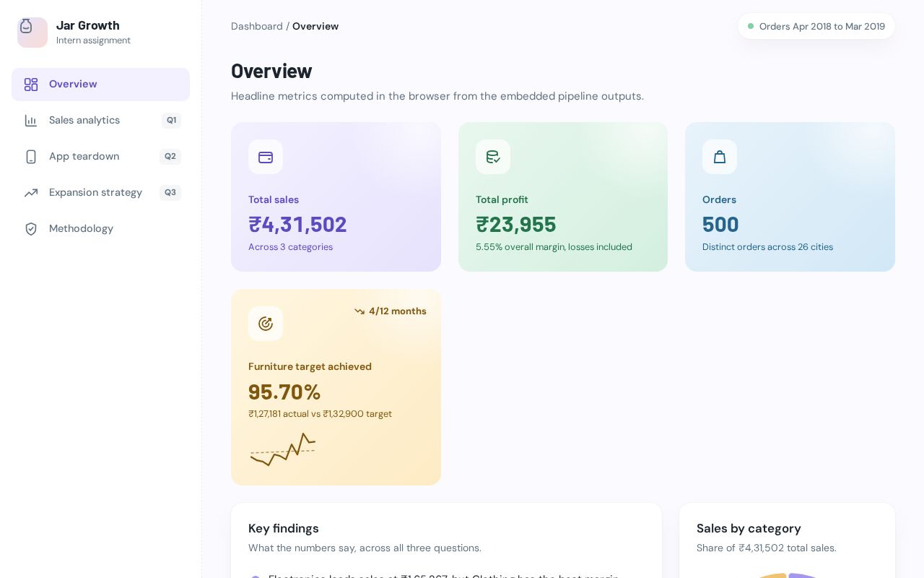
Task: Open the Sales analytics page
Action: [100, 121]
